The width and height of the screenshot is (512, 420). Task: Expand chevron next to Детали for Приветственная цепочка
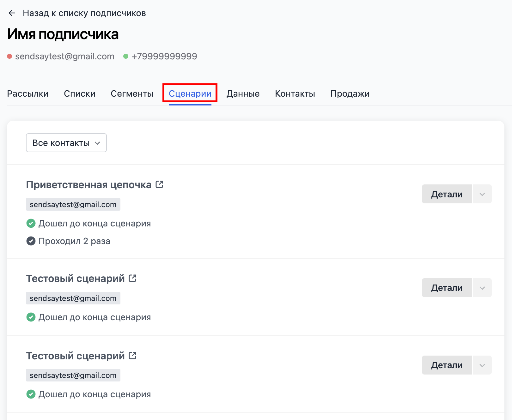(482, 194)
